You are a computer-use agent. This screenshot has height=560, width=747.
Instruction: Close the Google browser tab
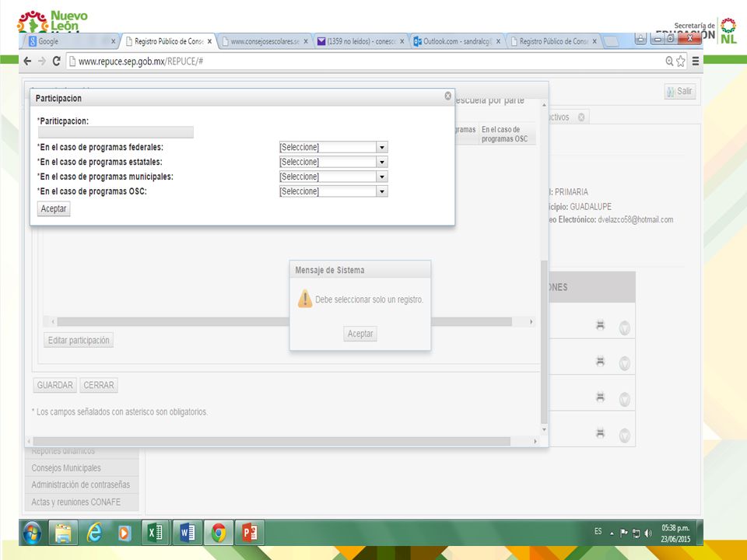click(114, 41)
